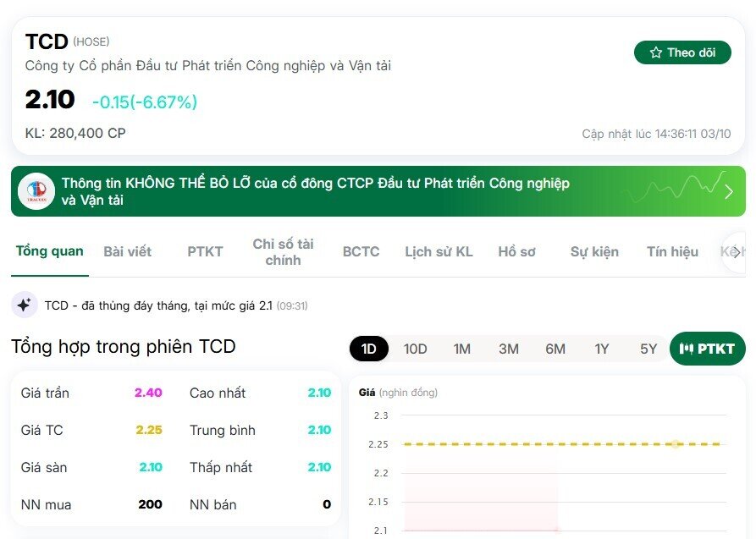This screenshot has width=756, height=539.
Task: Select the 10D chart time range
Action: (x=414, y=349)
